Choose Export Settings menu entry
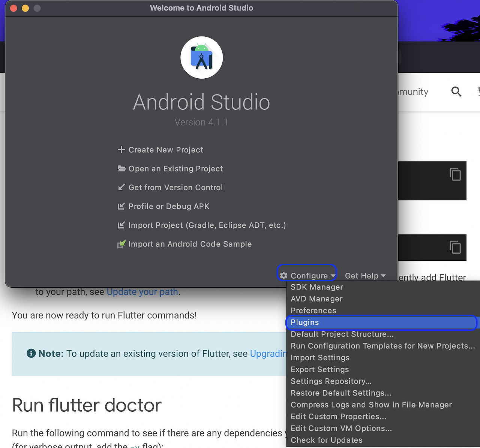This screenshot has height=448, width=480. (383, 369)
